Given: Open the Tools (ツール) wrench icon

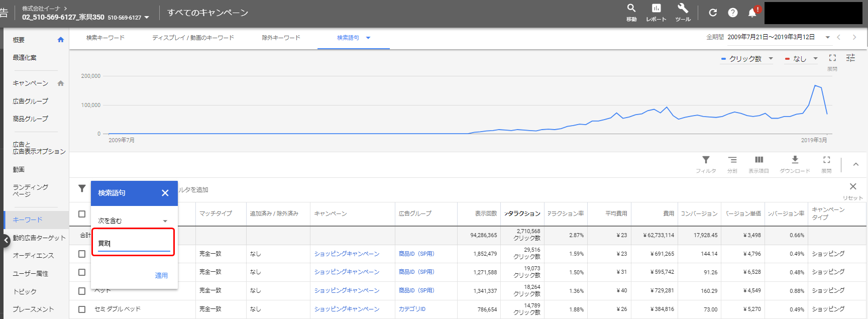Looking at the screenshot, I should click(x=683, y=9).
